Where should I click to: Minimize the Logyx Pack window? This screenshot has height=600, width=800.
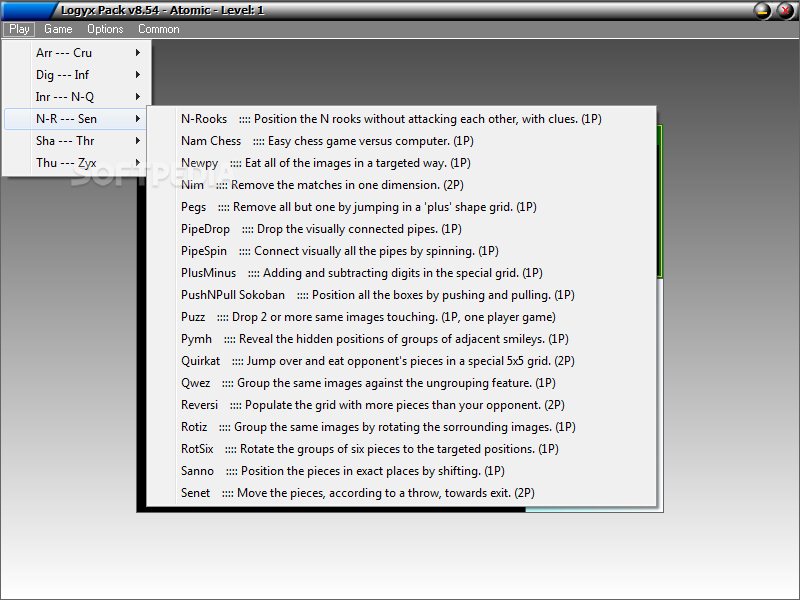762,10
